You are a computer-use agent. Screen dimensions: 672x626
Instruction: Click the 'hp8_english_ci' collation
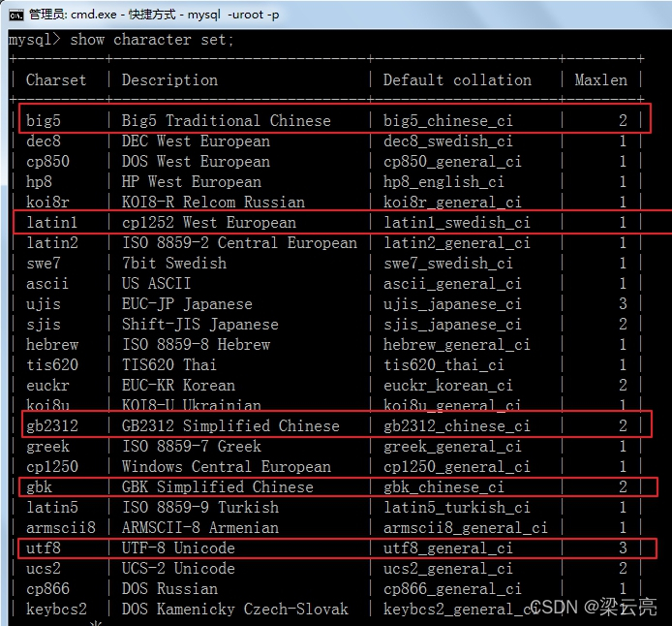[443, 182]
